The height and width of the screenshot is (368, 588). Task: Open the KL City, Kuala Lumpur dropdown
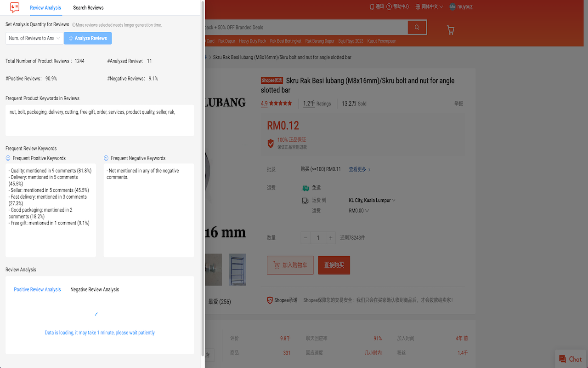pyautogui.click(x=372, y=200)
